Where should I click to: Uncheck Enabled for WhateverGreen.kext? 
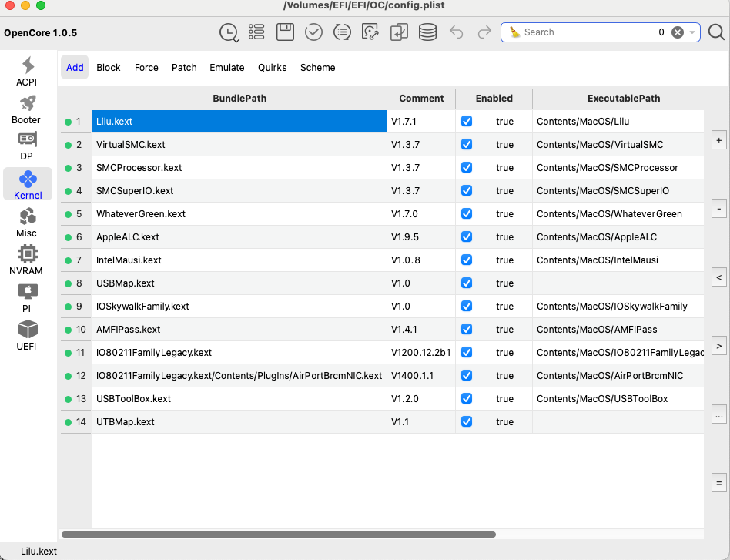pyautogui.click(x=466, y=214)
